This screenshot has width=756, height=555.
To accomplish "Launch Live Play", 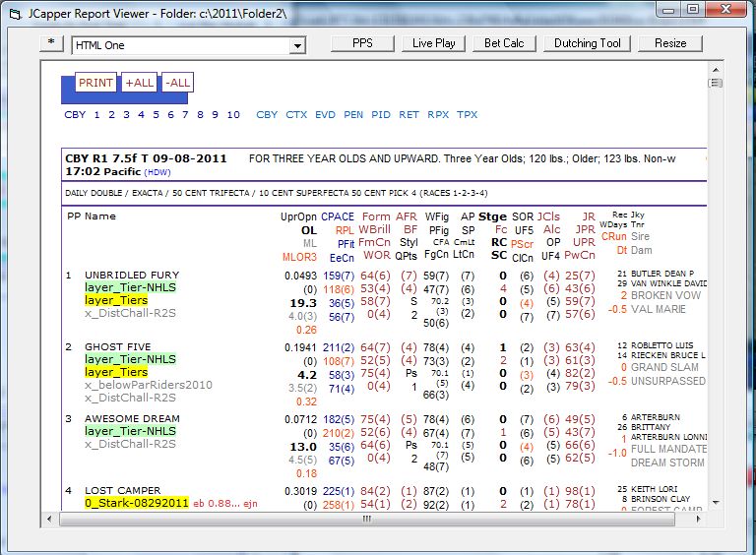I will tap(433, 43).
